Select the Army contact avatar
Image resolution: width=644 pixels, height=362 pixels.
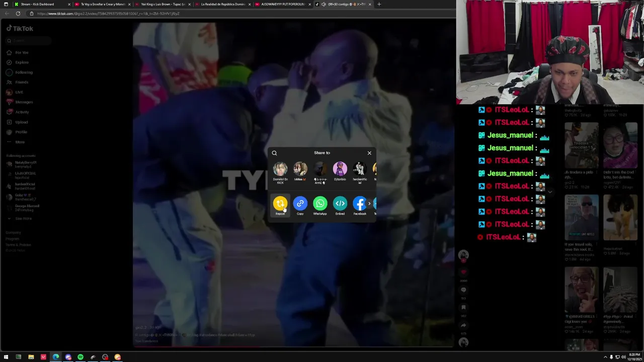click(320, 169)
